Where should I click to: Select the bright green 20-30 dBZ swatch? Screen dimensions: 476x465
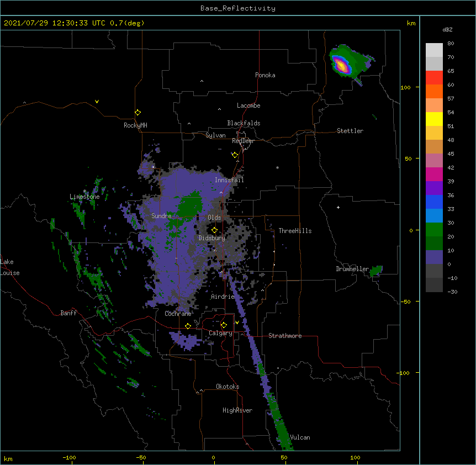[434, 230]
